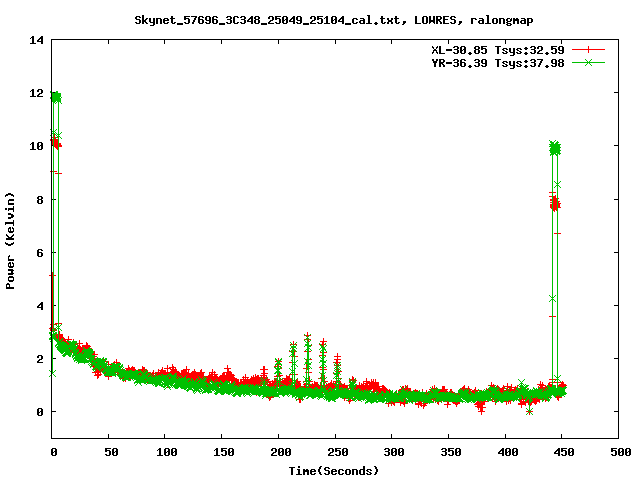
Task: Click the red XL legend line sample
Action: click(x=588, y=50)
